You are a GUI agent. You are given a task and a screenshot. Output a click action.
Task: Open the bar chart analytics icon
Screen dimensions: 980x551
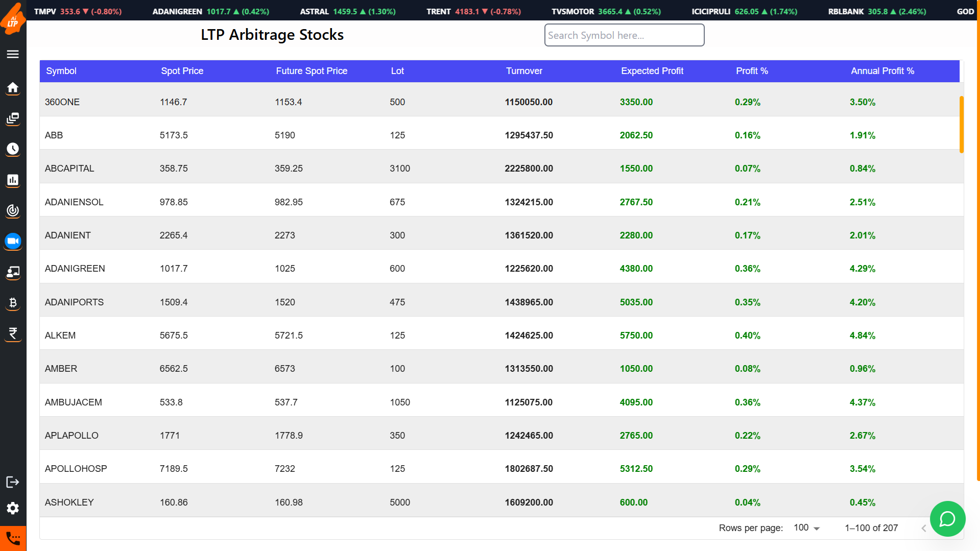[x=13, y=180]
